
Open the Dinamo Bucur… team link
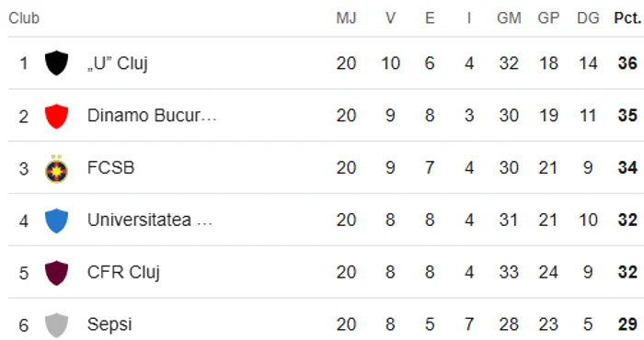(x=152, y=116)
